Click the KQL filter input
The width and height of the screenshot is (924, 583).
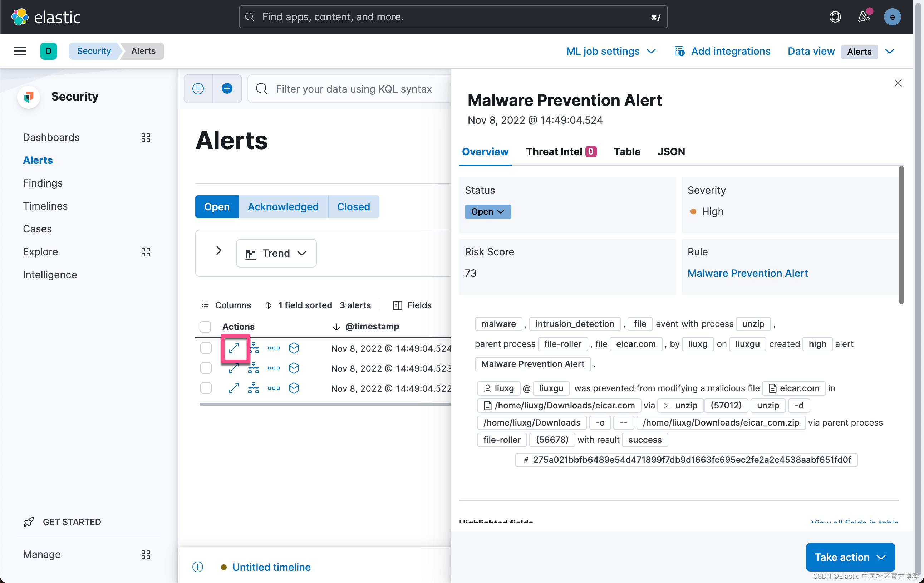pyautogui.click(x=353, y=89)
